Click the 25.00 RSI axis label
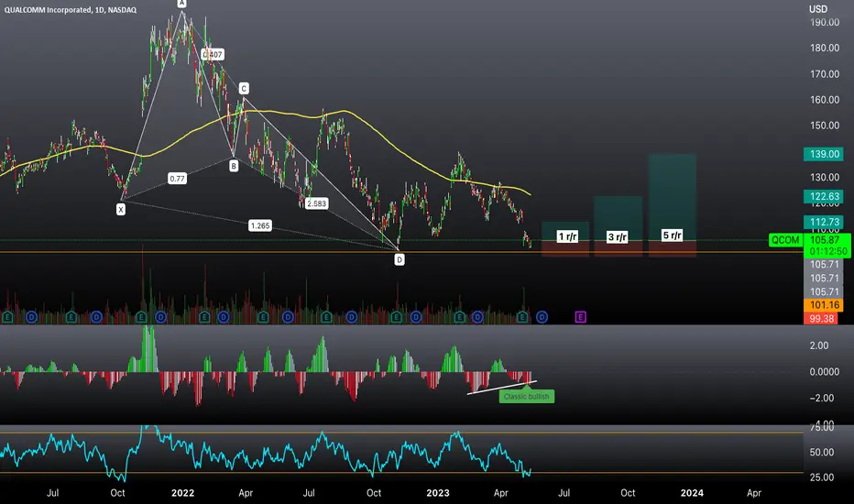This screenshot has height=504, width=854. tap(822, 477)
